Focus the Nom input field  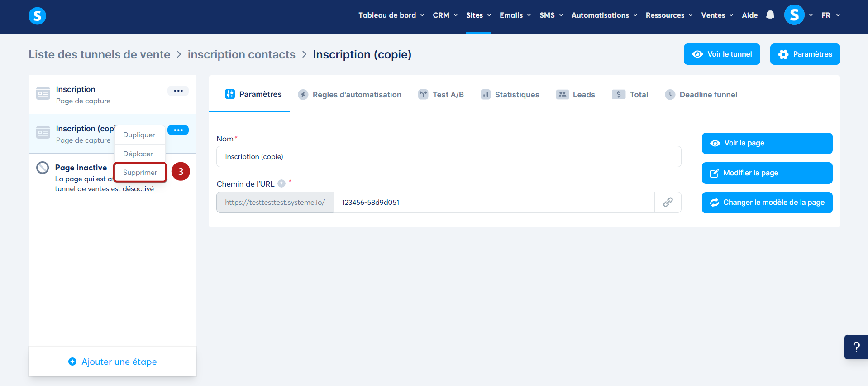449,157
